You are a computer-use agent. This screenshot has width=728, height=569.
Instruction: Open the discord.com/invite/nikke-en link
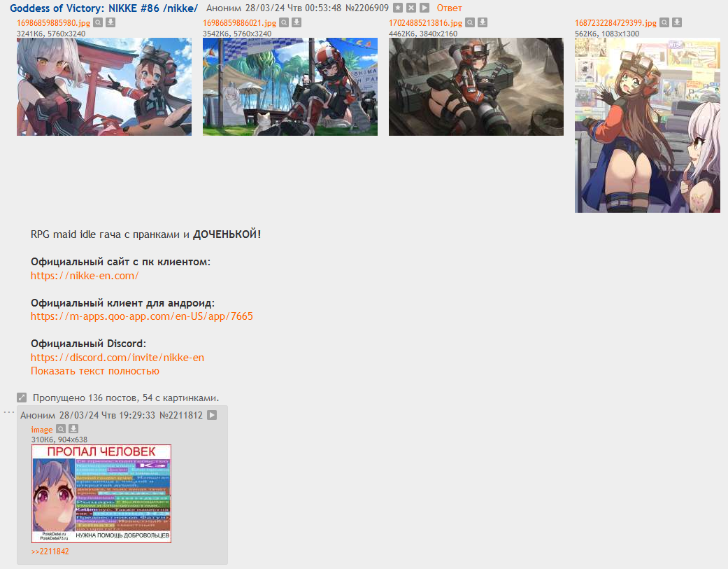pos(117,357)
